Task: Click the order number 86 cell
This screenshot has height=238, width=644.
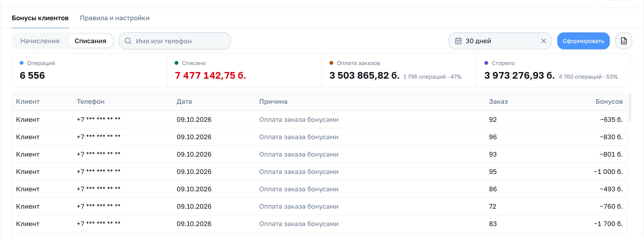Action: tap(493, 189)
